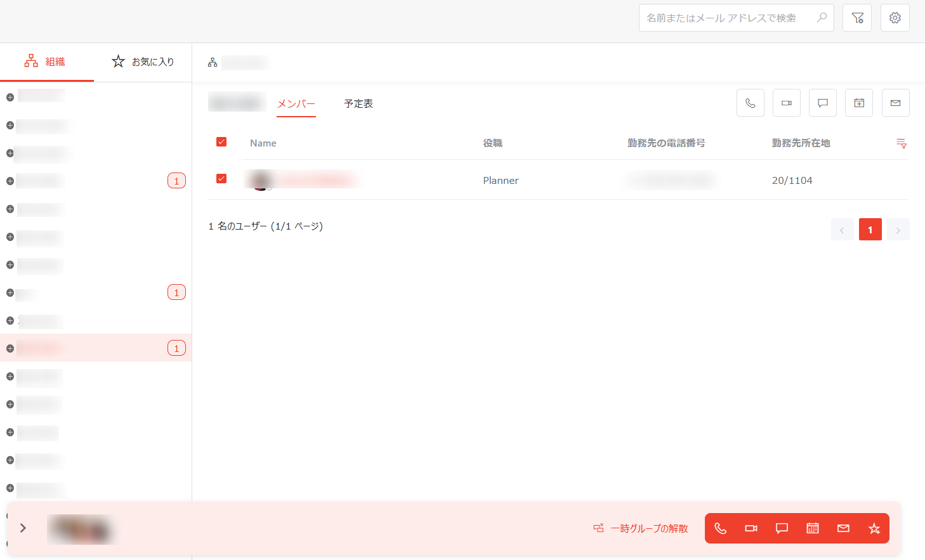Add to favorites with star-plus icon
Image resolution: width=925 pixels, height=560 pixels.
tap(874, 528)
